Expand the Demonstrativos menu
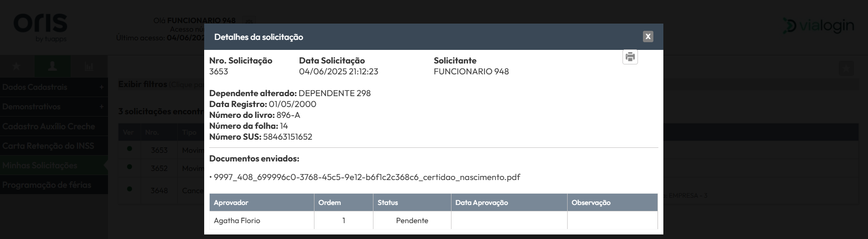Screen dimensions: 868x239 (x=54, y=107)
